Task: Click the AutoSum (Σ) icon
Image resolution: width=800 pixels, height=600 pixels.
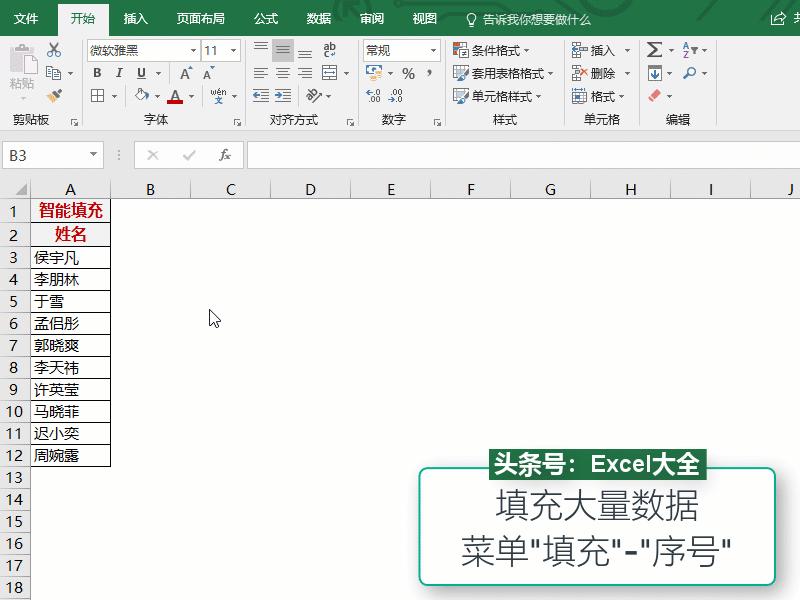Action: click(x=655, y=48)
